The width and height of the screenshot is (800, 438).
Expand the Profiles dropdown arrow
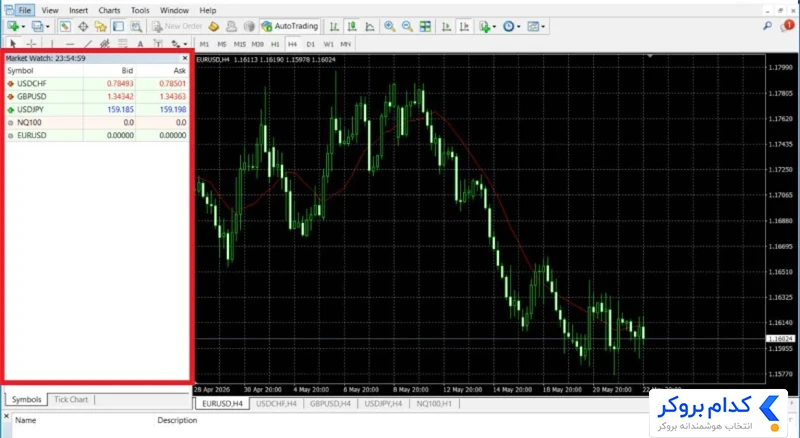click(x=48, y=27)
